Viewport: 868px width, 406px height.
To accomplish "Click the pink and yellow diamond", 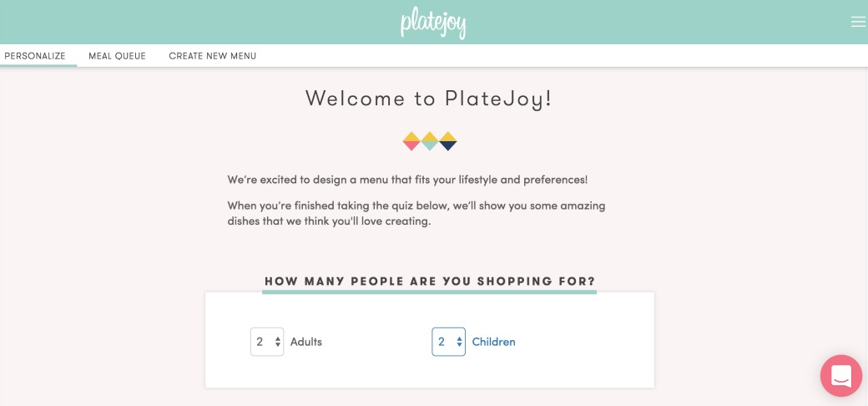I will 411,141.
